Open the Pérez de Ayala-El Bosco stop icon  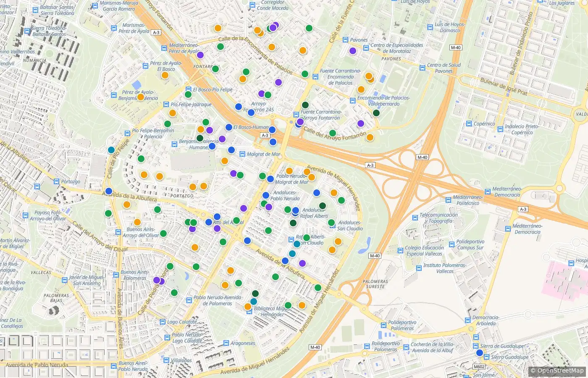[x=145, y=66]
